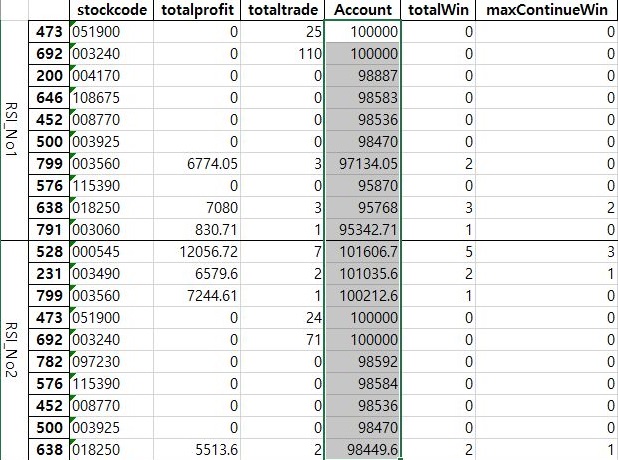618x460 pixels.
Task: Select the totaltrade column header
Action: point(283,10)
